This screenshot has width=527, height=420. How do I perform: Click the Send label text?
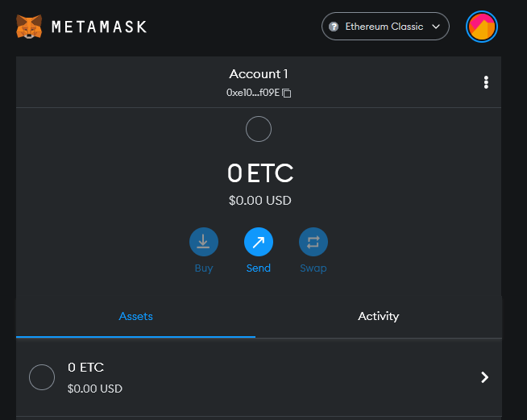coord(259,268)
